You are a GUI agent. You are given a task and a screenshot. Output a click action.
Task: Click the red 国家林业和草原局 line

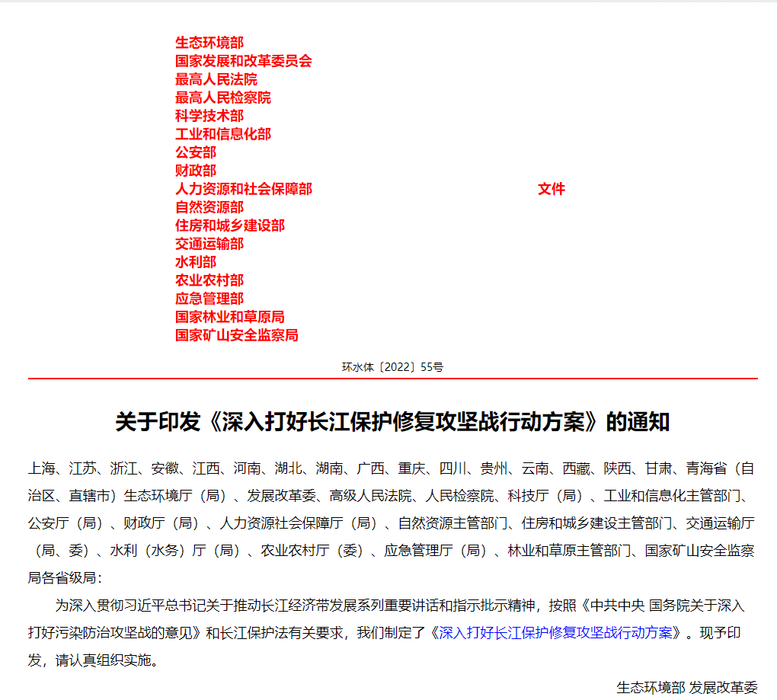(230, 318)
